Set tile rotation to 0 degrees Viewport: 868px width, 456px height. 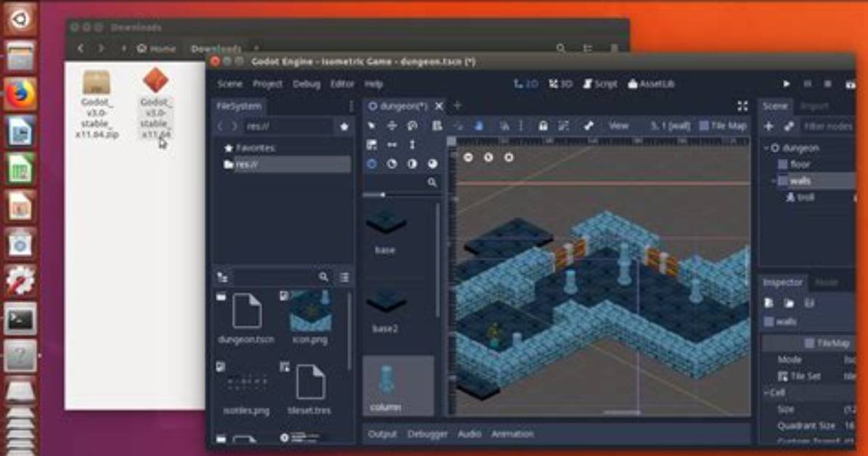pyautogui.click(x=372, y=164)
